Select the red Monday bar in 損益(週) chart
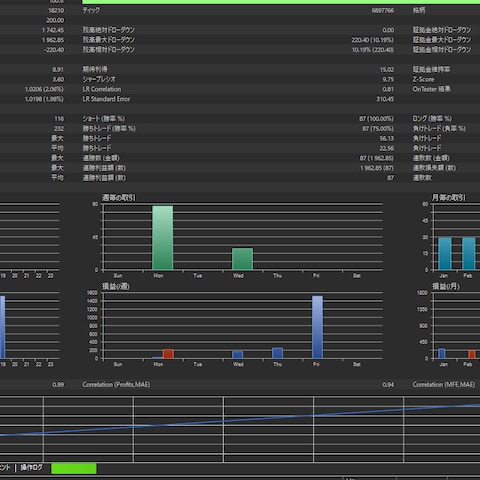 [x=168, y=354]
